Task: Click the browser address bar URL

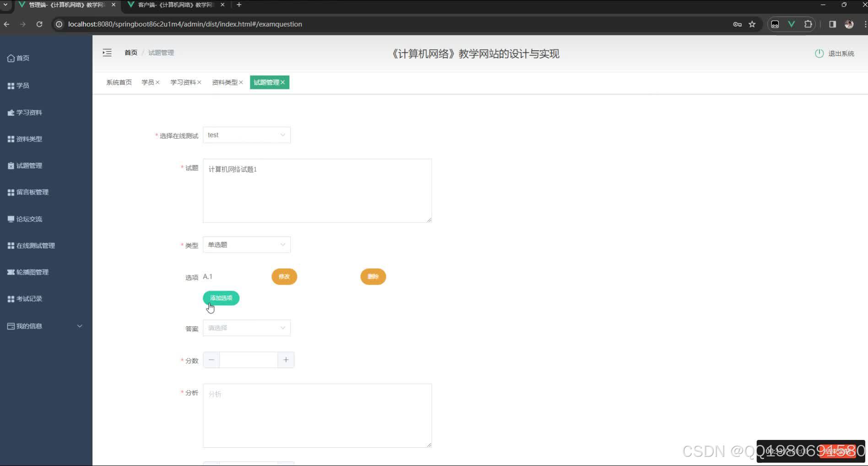Action: click(185, 24)
